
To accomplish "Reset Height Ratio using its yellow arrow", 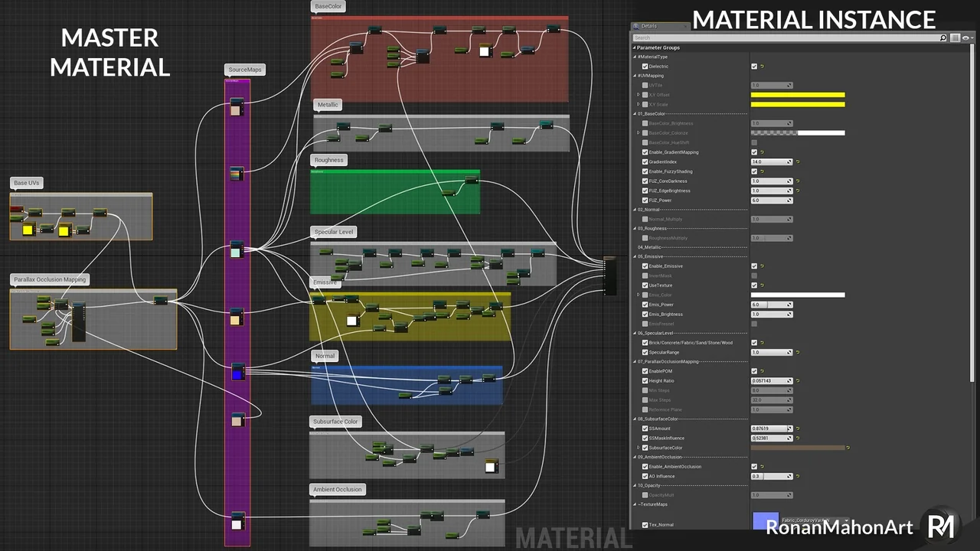I will point(797,381).
